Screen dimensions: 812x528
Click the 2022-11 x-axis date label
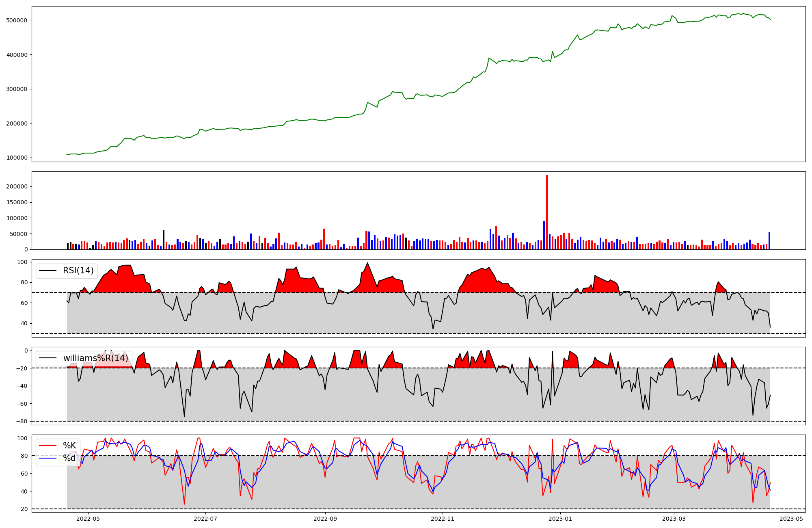click(x=442, y=519)
